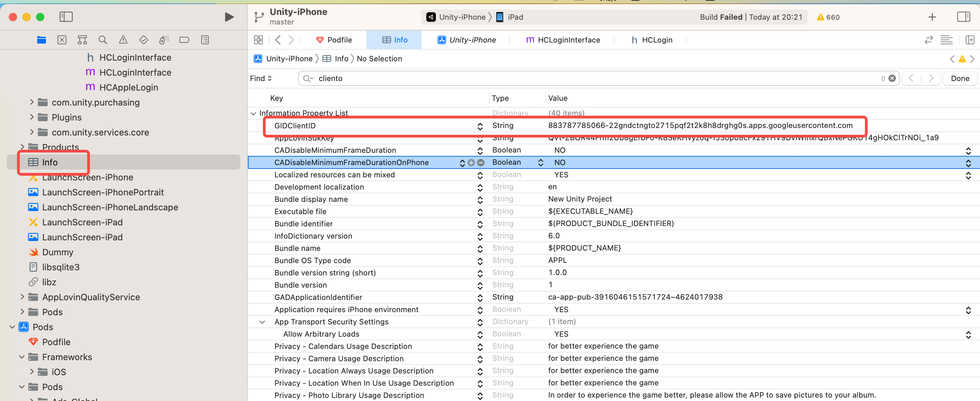This screenshot has width=980, height=401.
Task: Go back in editor history
Action: pyautogui.click(x=278, y=40)
